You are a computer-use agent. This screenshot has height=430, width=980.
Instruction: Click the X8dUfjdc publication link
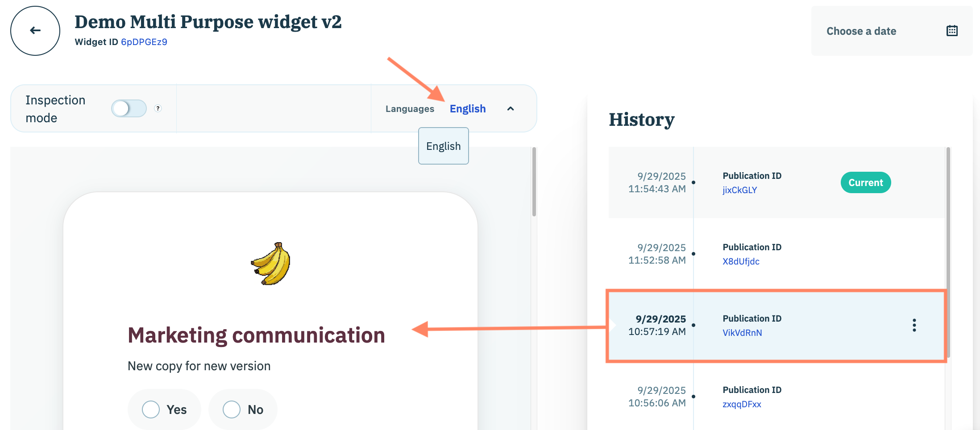[x=741, y=261]
